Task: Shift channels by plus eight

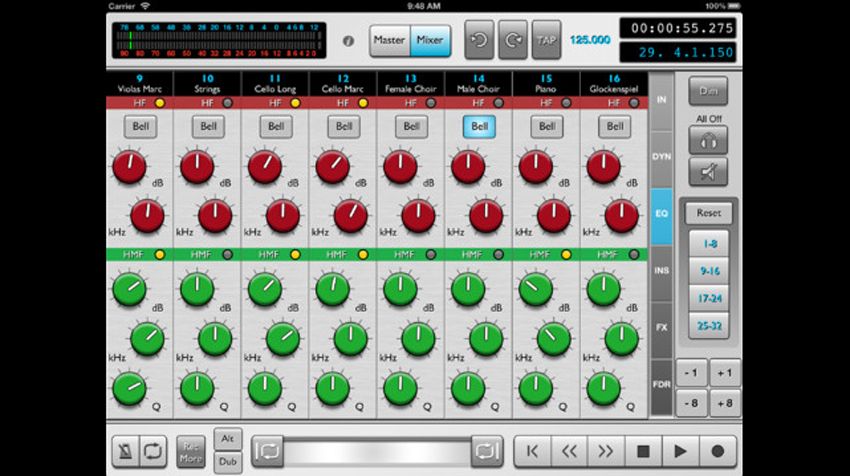Action: 725,403
